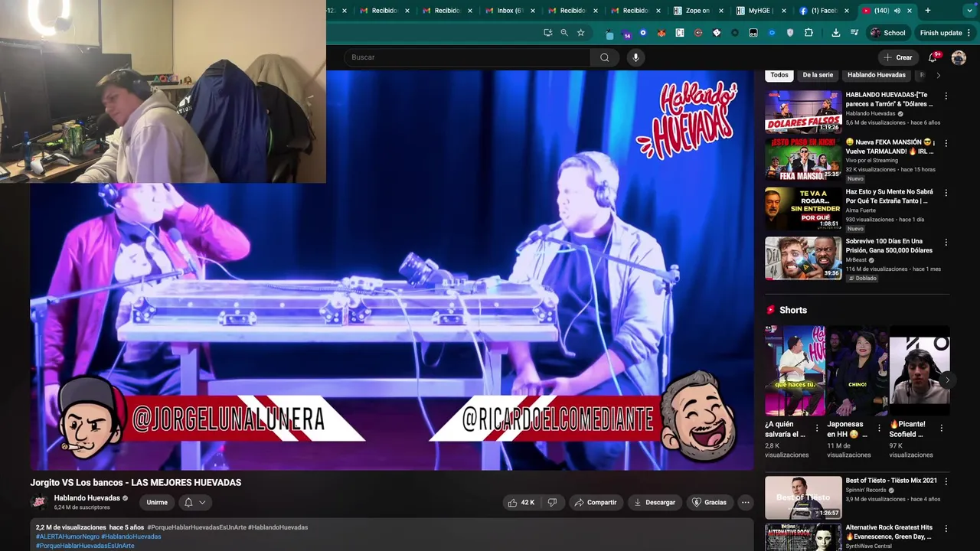Mute the YouTube tab via speaker icon
This screenshot has height=551, width=980.
(897, 11)
